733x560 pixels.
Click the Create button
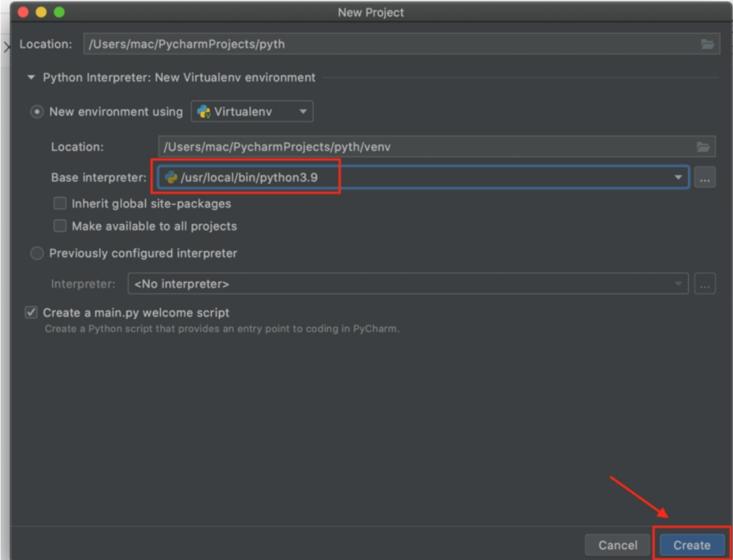[x=692, y=545]
